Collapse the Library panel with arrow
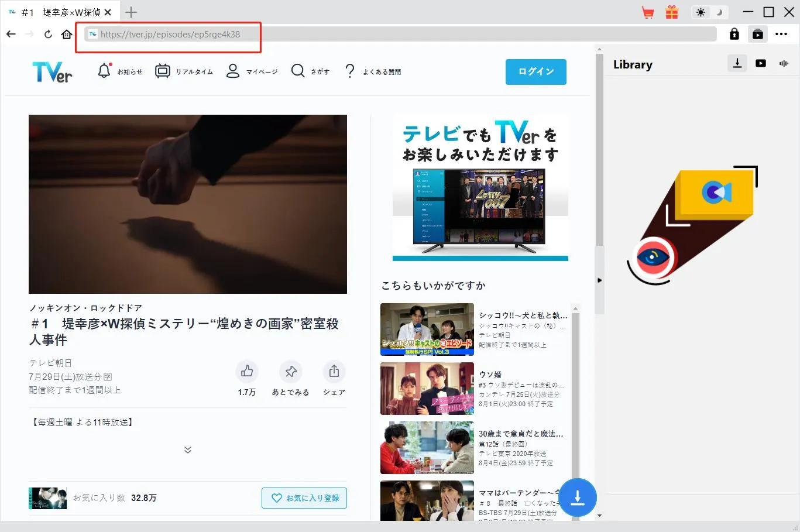This screenshot has height=532, width=800. click(599, 280)
